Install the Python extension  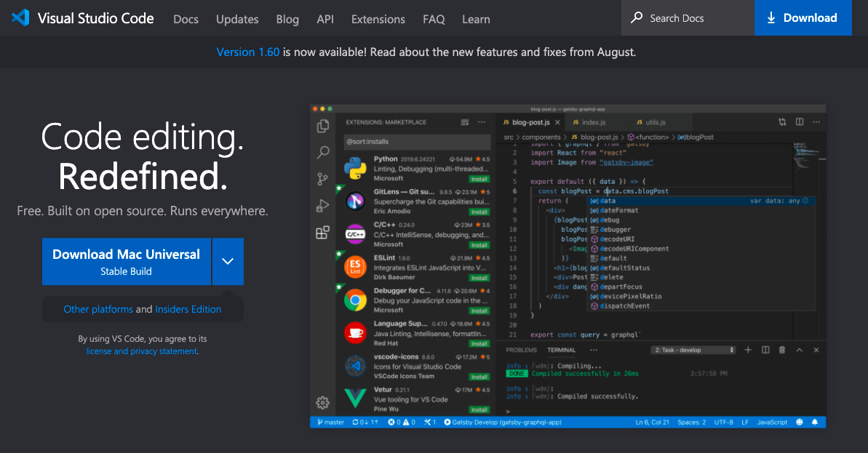[x=479, y=179]
